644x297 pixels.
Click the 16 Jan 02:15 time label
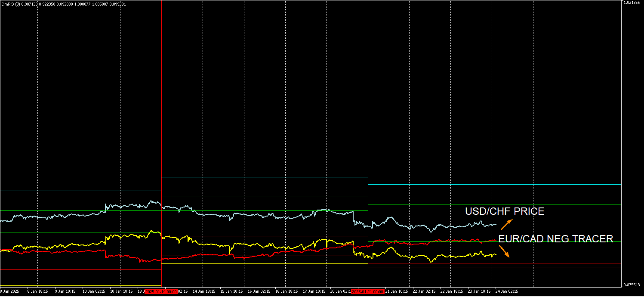coord(259,291)
